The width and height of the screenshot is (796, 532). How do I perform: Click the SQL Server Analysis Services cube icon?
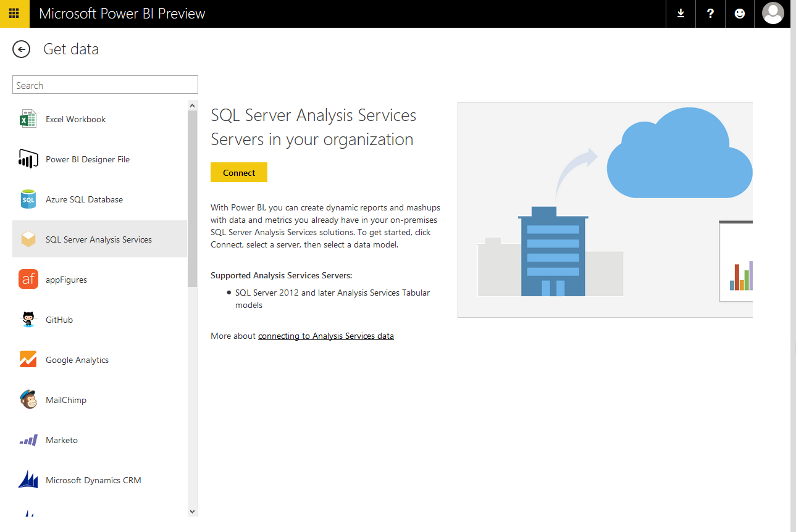[x=28, y=239]
